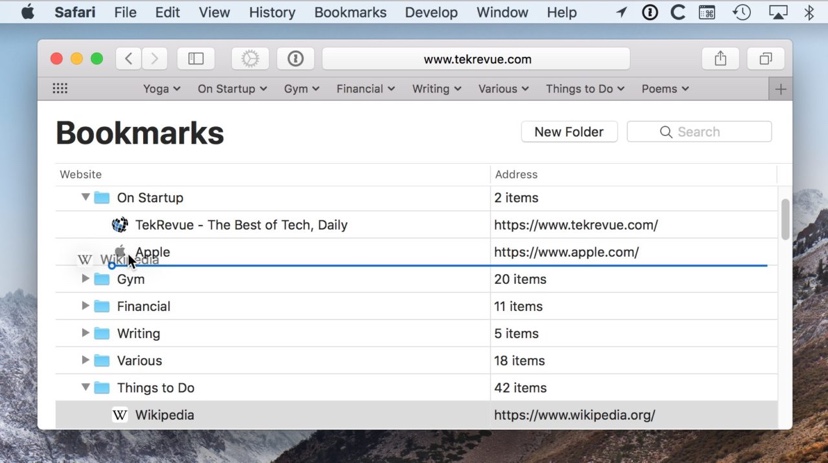Toggle the sidebar button in toolbar
Image resolution: width=828 pixels, height=463 pixels.
(x=196, y=59)
